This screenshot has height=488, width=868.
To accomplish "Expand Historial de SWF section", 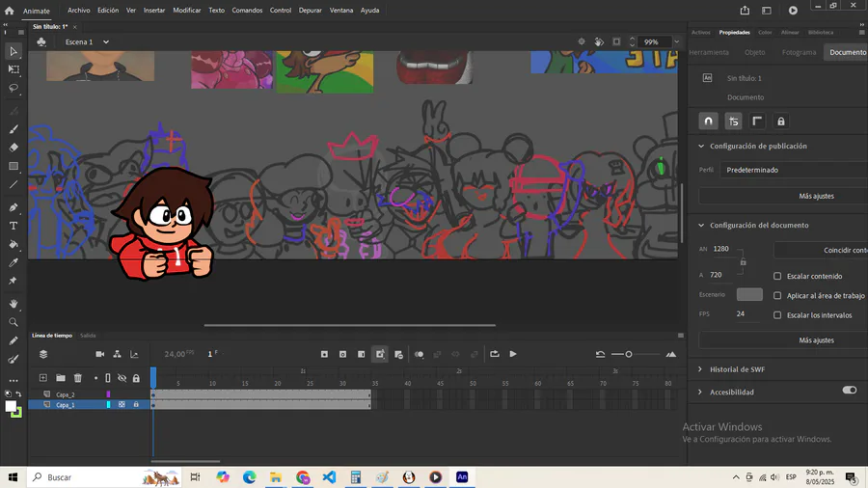I will pyautogui.click(x=700, y=369).
